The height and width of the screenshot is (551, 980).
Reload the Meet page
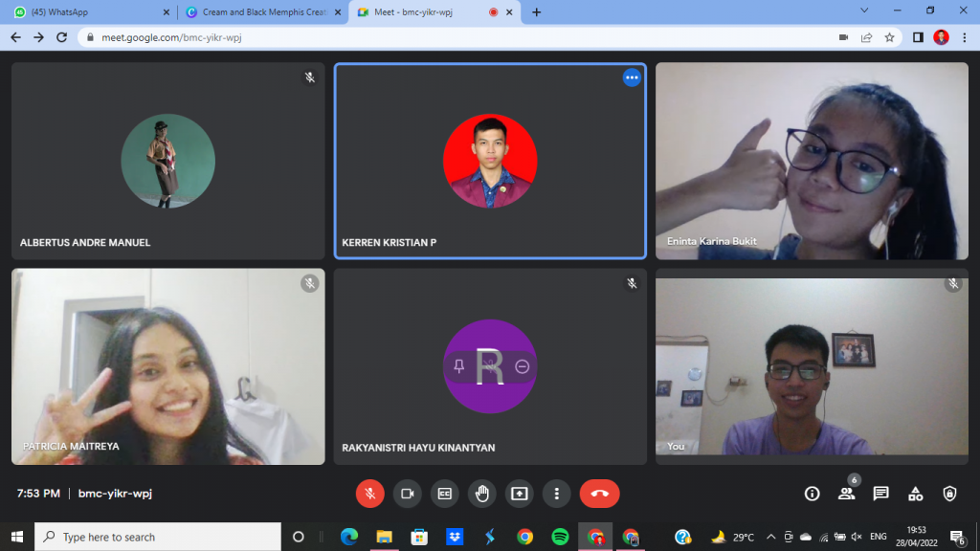(61, 37)
